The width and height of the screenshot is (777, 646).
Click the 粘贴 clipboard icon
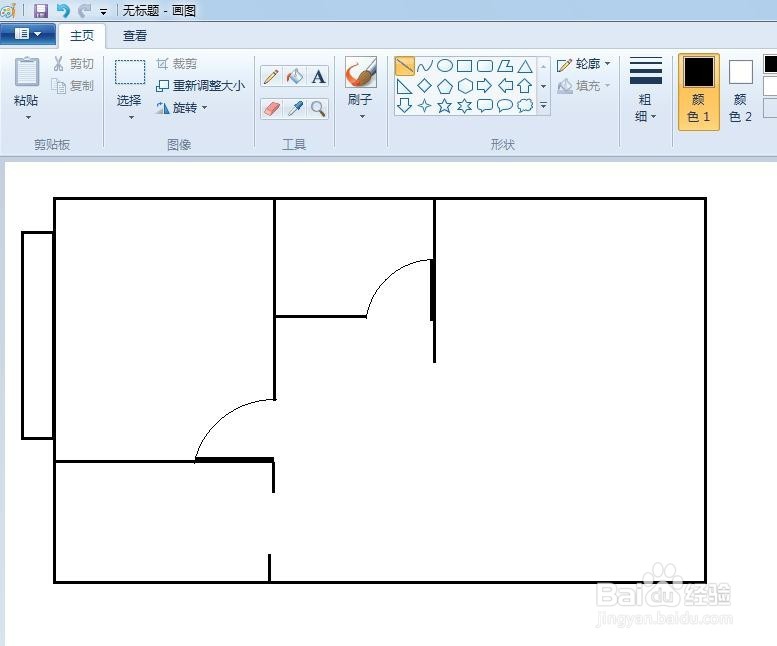click(27, 72)
